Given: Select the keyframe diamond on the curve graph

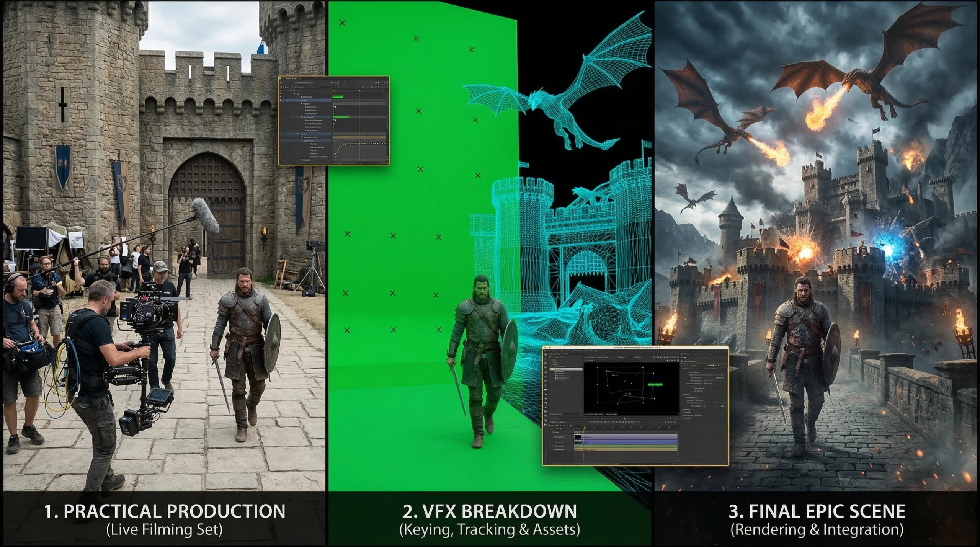Looking at the screenshot, I should (x=345, y=144).
